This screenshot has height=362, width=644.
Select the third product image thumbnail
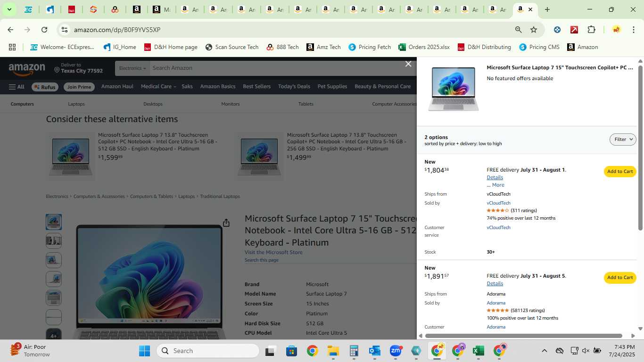click(x=53, y=260)
